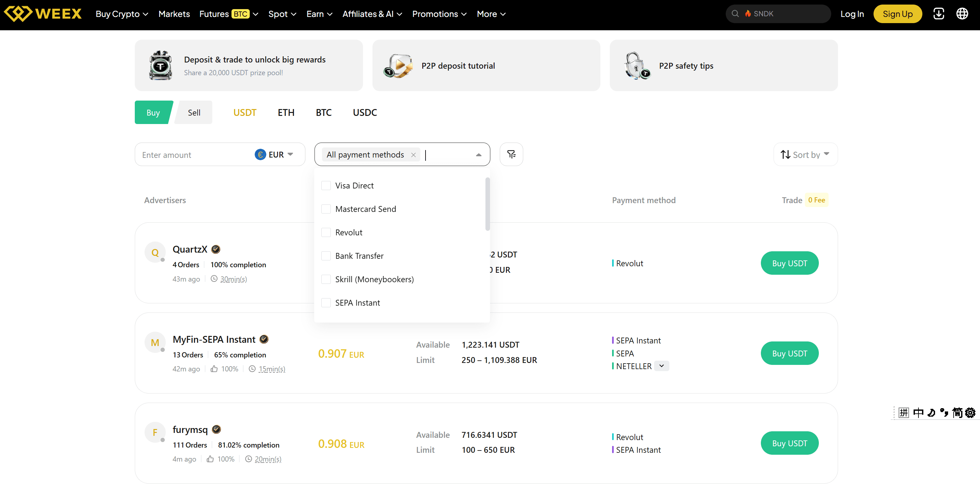
Task: Click MyFin-SEPA Instant avatar M
Action: [x=155, y=342]
